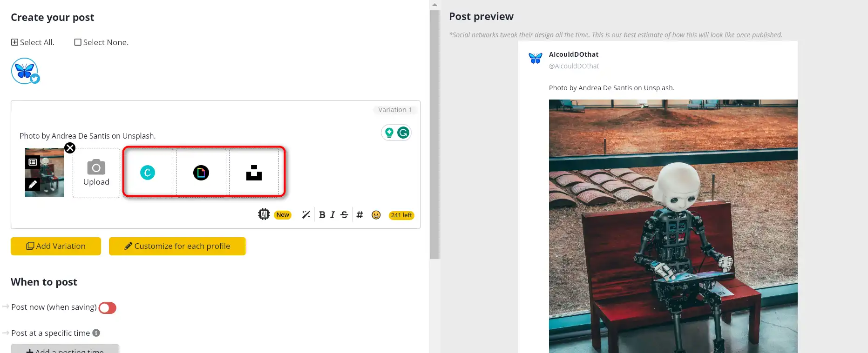Click the vertical scrollbar thumb
This screenshot has height=353, width=868.
click(x=434, y=134)
